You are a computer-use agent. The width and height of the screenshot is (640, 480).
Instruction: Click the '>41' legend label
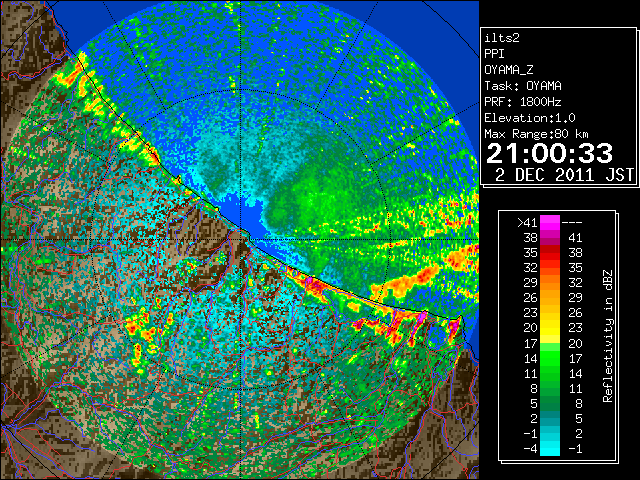coord(527,222)
